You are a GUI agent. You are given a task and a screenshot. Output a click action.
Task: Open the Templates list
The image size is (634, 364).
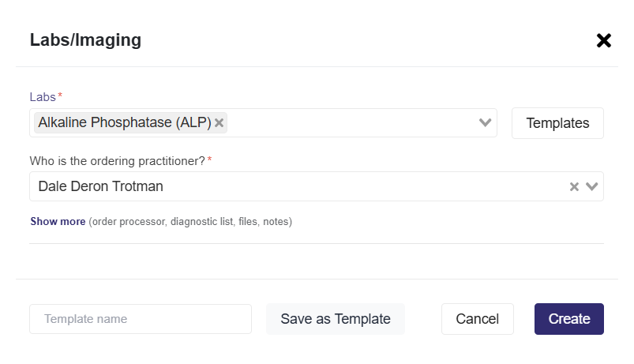pos(557,123)
